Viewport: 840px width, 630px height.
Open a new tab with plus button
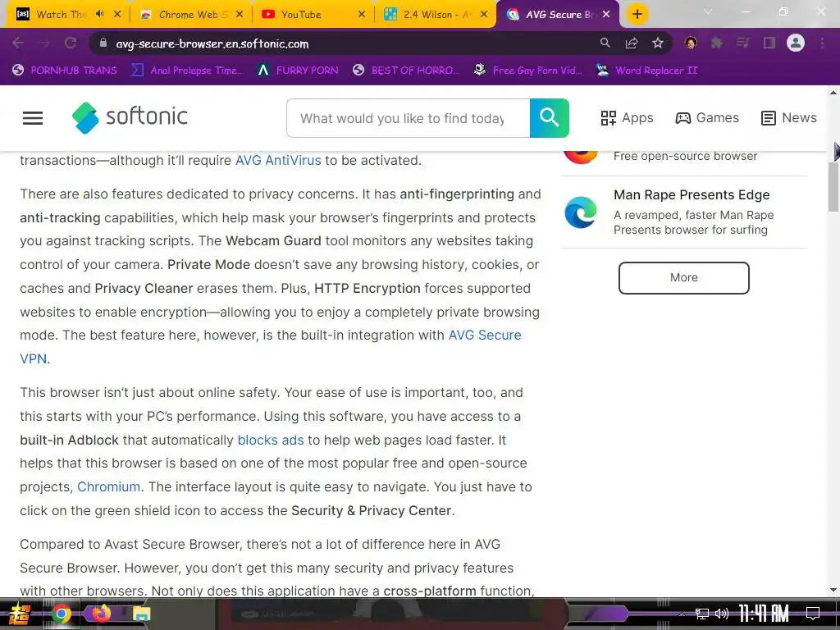click(x=637, y=15)
